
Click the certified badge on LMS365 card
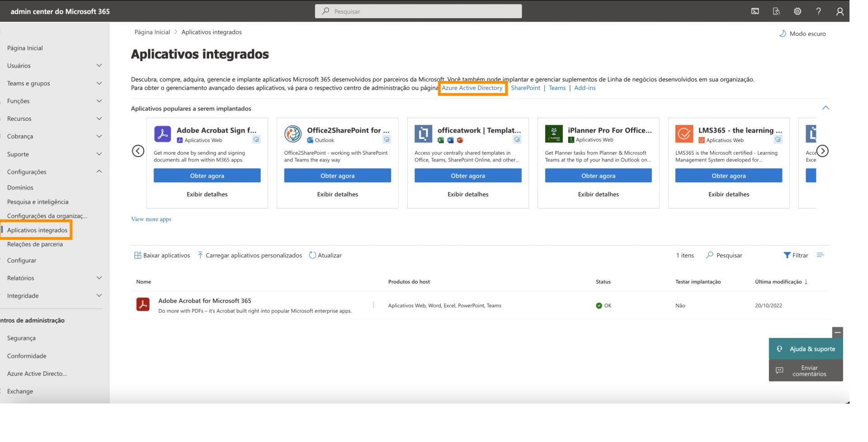click(x=778, y=139)
